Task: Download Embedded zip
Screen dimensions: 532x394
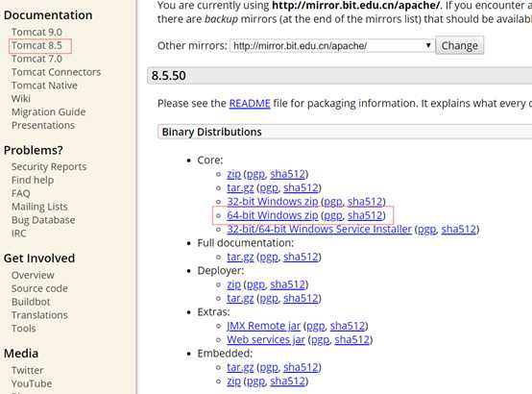Action: coord(233,382)
